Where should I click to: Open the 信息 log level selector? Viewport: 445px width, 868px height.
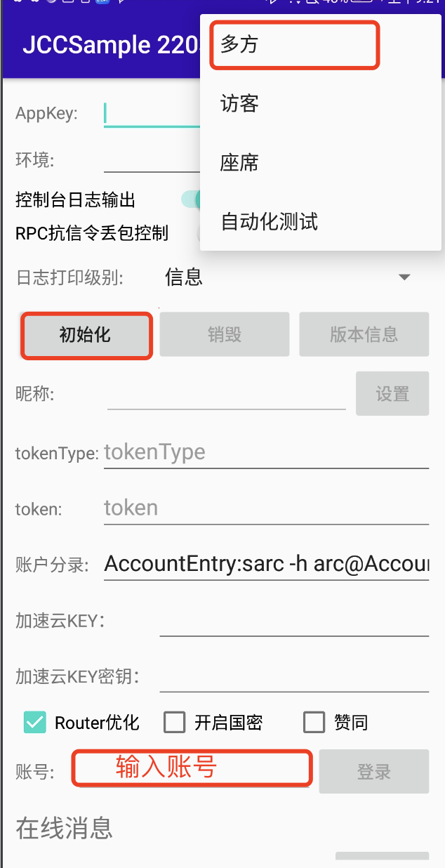click(x=288, y=277)
